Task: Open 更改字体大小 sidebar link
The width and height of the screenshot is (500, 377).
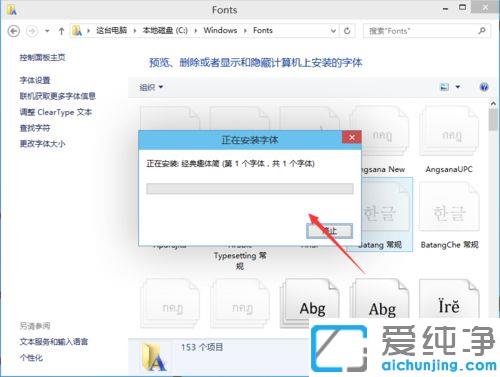Action: pyautogui.click(x=42, y=144)
